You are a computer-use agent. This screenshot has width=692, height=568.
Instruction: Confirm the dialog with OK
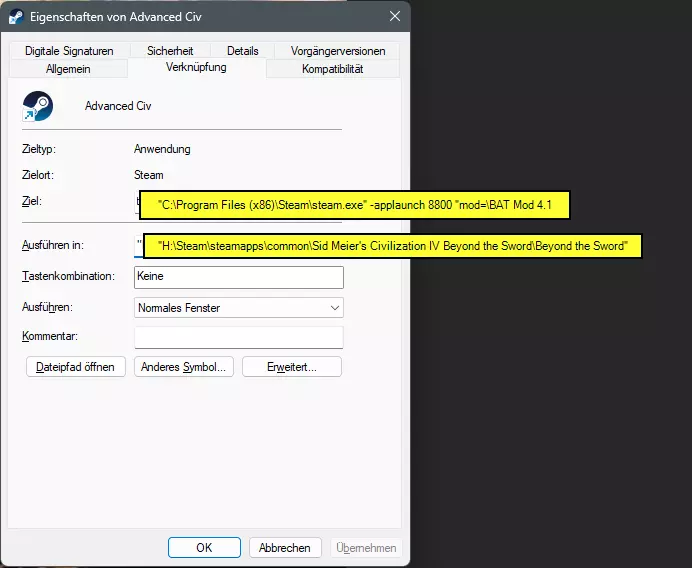(204, 548)
